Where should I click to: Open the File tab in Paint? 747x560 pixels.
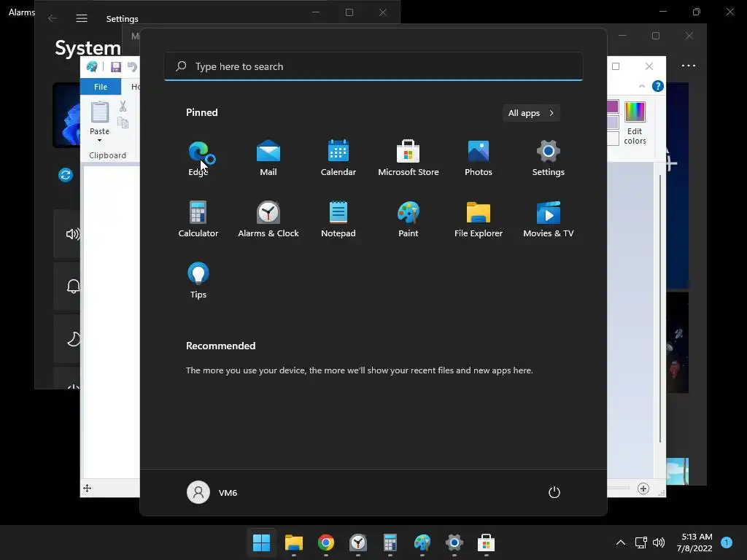101,87
